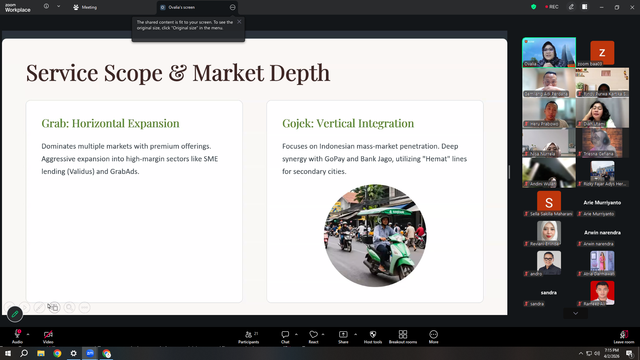Select Trisna Sefiana's video tile
This screenshot has height=360, width=640.
pyautogui.click(x=602, y=143)
